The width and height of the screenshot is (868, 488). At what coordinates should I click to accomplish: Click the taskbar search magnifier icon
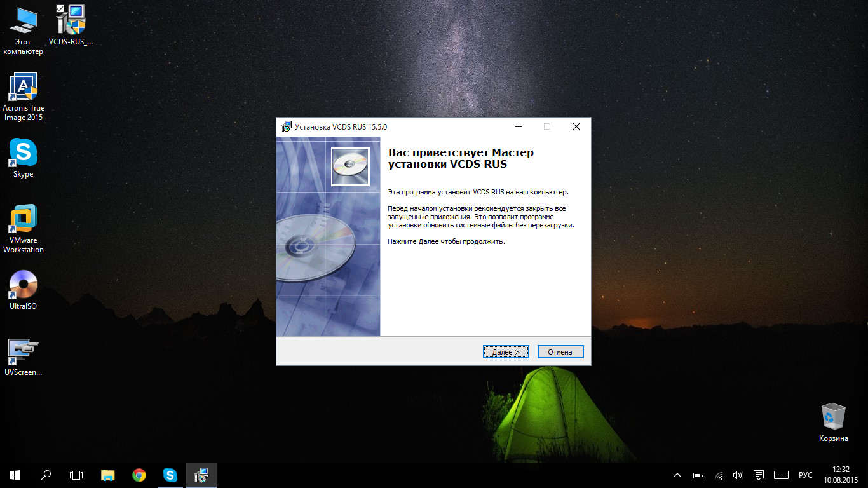[46, 475]
